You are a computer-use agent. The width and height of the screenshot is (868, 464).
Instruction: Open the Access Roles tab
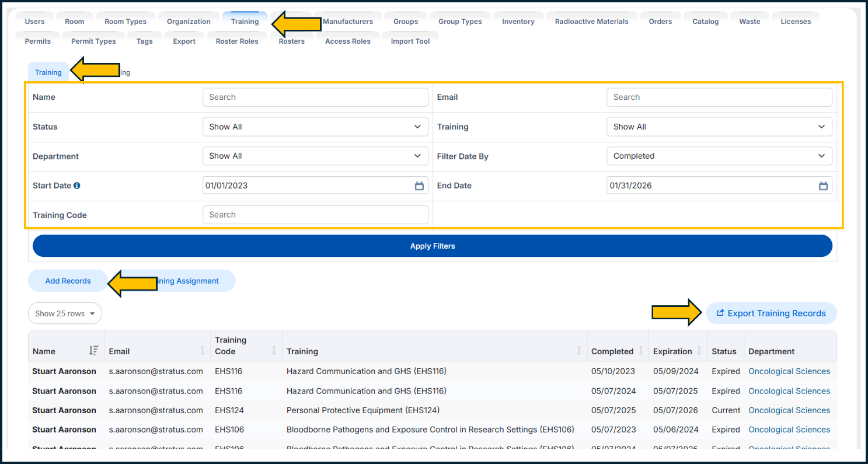click(348, 41)
